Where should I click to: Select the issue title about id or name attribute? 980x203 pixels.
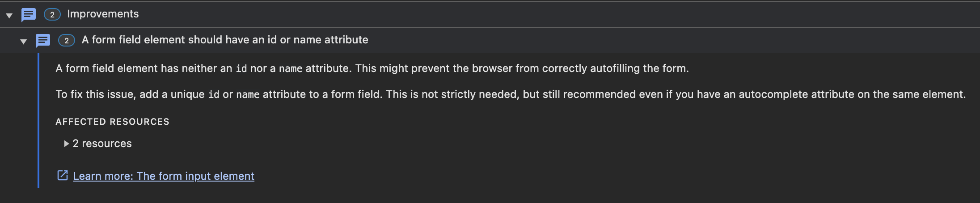[x=225, y=40]
